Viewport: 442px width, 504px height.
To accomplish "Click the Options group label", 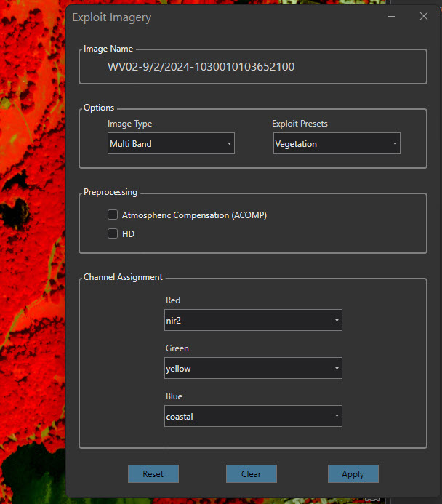I will (99, 108).
